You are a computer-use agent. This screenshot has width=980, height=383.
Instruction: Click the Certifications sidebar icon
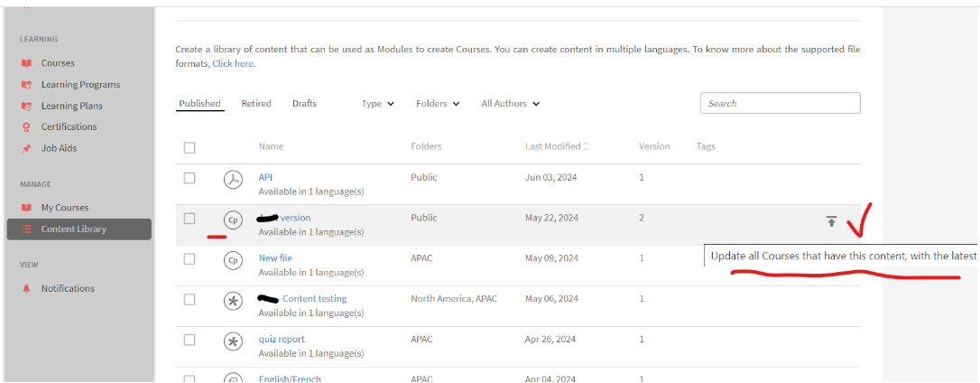pyautogui.click(x=26, y=127)
